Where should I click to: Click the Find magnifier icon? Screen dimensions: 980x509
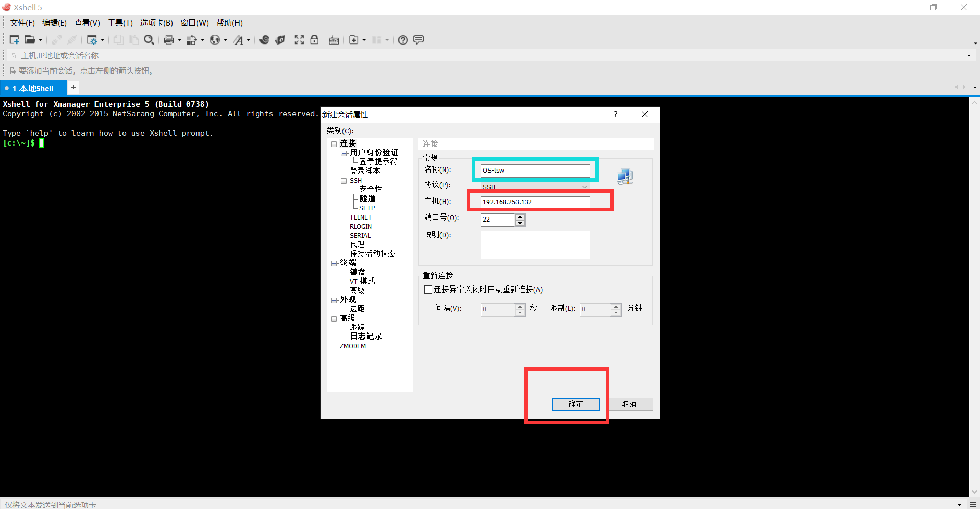[149, 40]
